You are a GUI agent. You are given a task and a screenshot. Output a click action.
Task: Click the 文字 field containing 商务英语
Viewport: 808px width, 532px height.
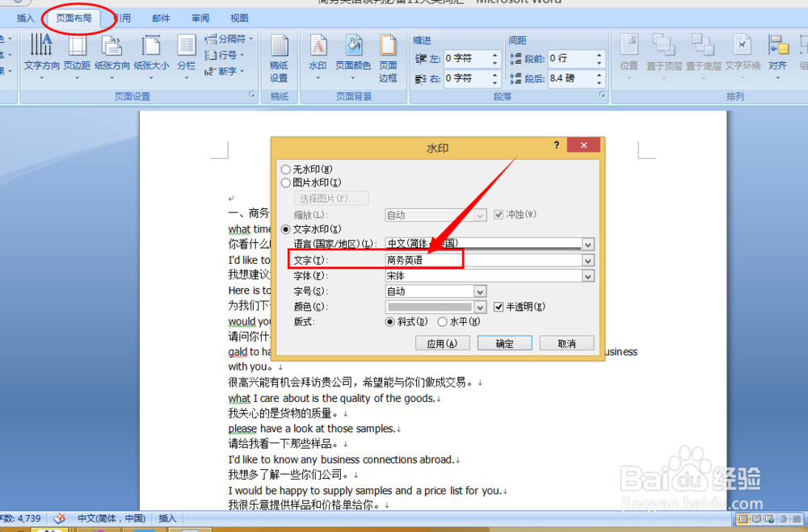[483, 261]
